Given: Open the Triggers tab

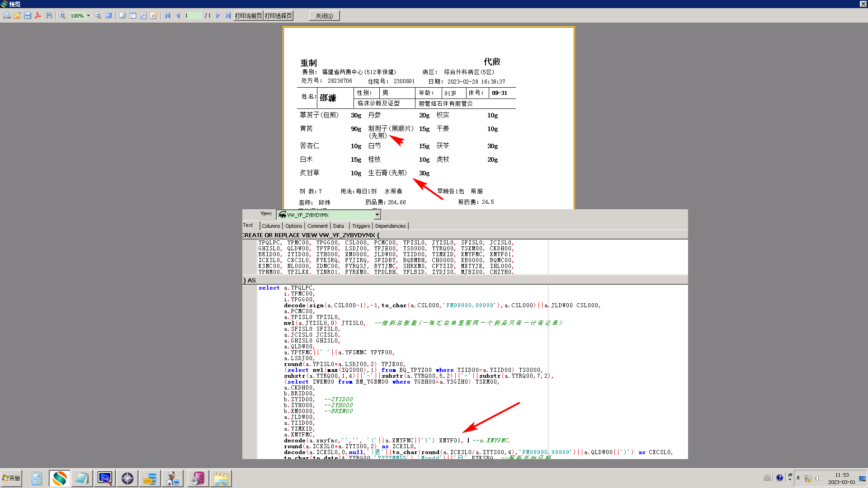Looking at the screenshot, I should click(361, 226).
